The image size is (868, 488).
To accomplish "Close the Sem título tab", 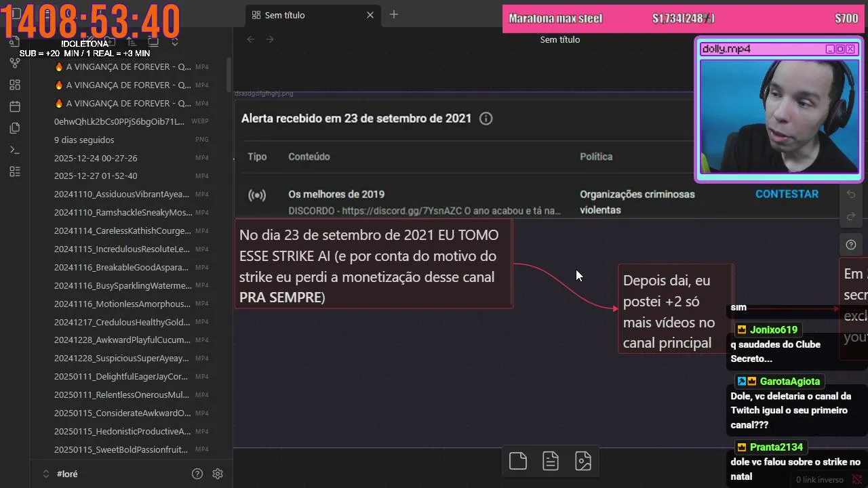I will pos(370,15).
